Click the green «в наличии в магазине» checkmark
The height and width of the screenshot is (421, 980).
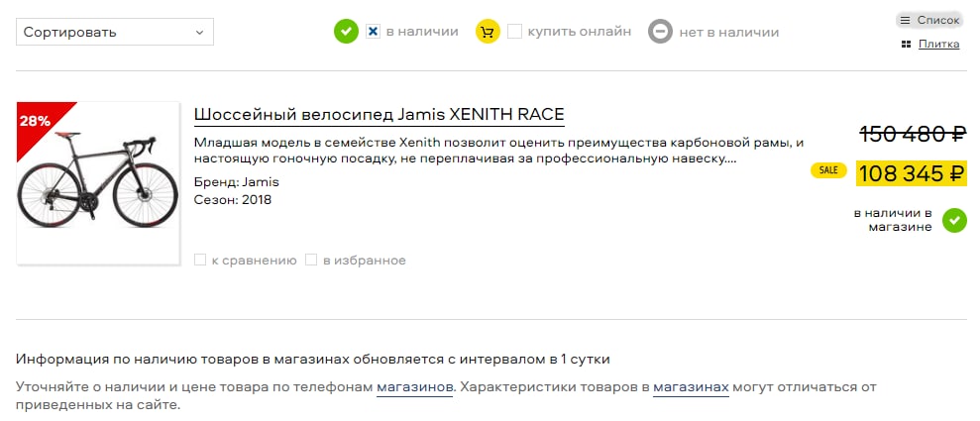(954, 220)
